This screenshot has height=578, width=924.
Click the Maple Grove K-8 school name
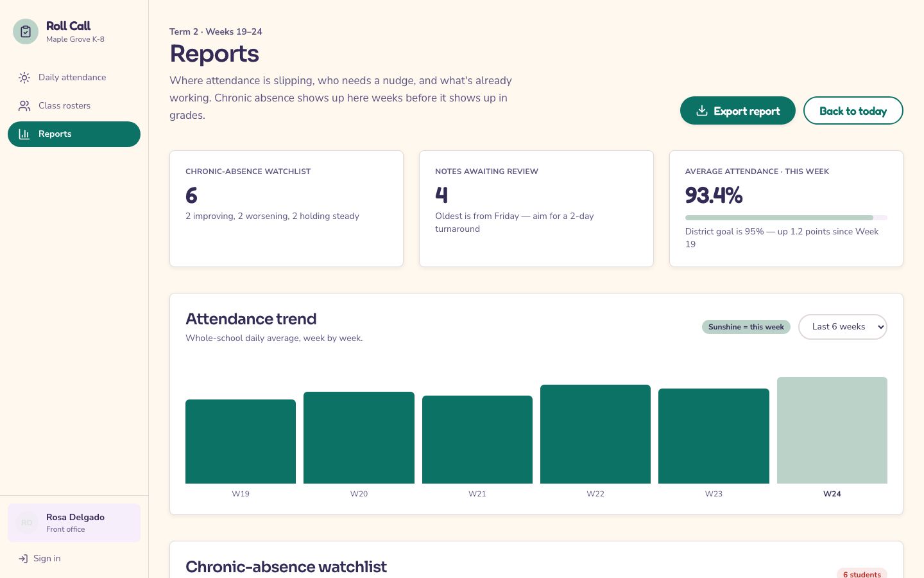point(75,39)
